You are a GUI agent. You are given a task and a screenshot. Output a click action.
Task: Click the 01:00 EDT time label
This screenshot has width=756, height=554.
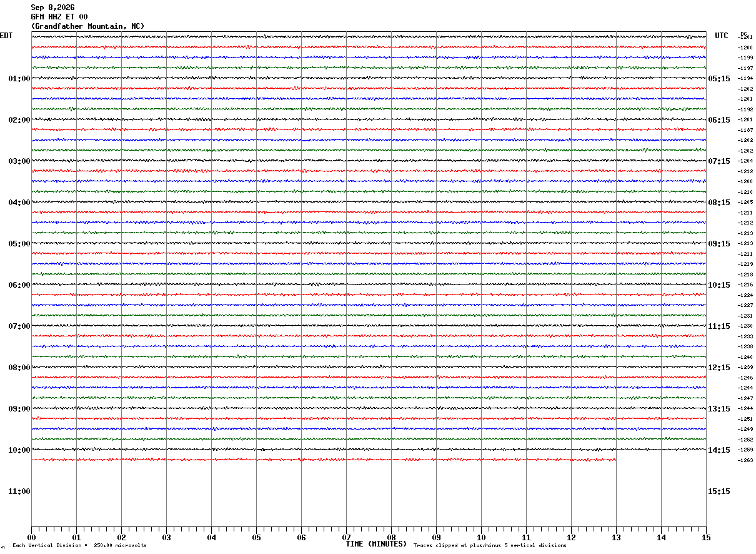pyautogui.click(x=19, y=79)
